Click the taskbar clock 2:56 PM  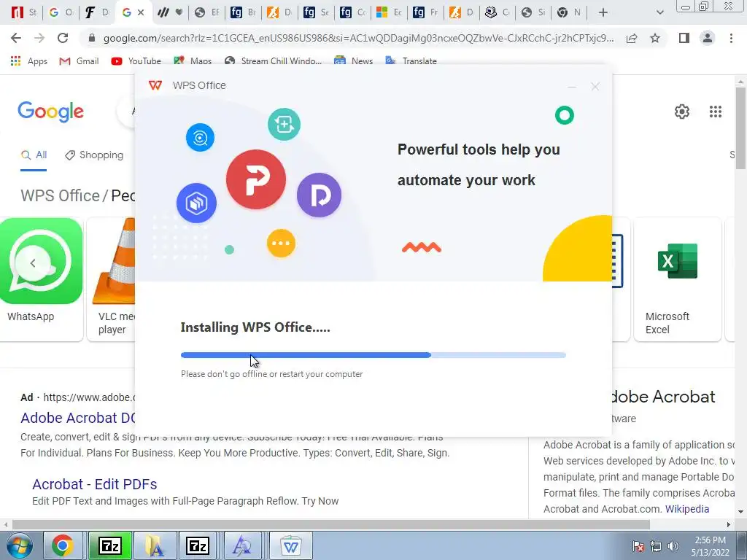(710, 540)
